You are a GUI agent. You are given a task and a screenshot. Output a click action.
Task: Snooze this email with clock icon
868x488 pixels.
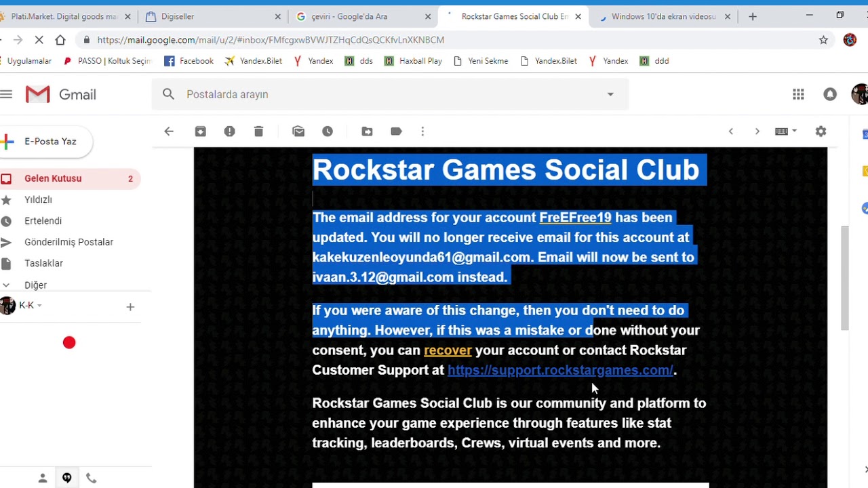[328, 131]
